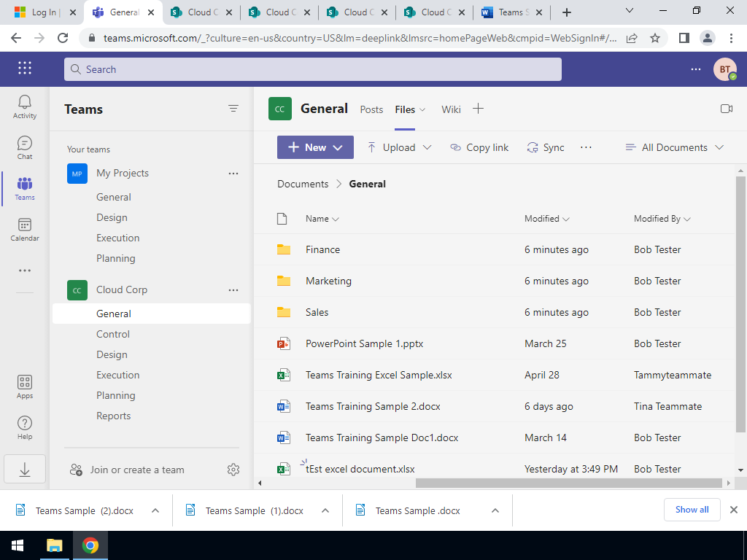Click the file type column header icon
Screen dimensions: 747x560
click(282, 219)
